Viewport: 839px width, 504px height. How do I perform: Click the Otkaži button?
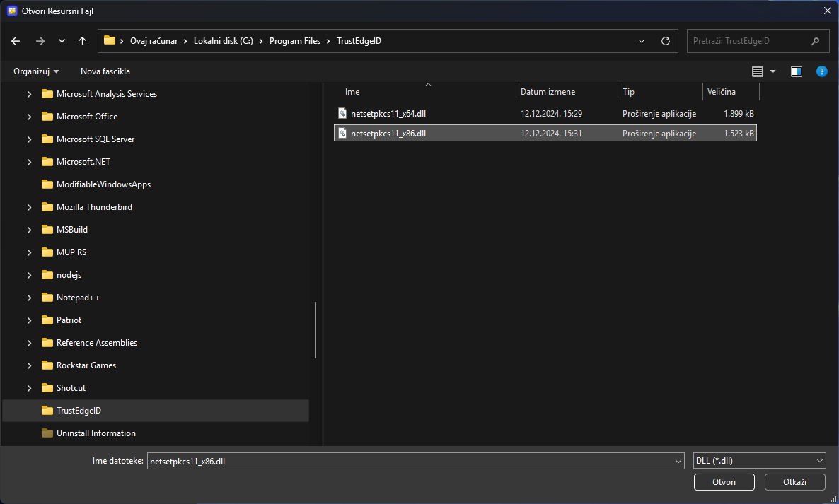pyautogui.click(x=794, y=481)
